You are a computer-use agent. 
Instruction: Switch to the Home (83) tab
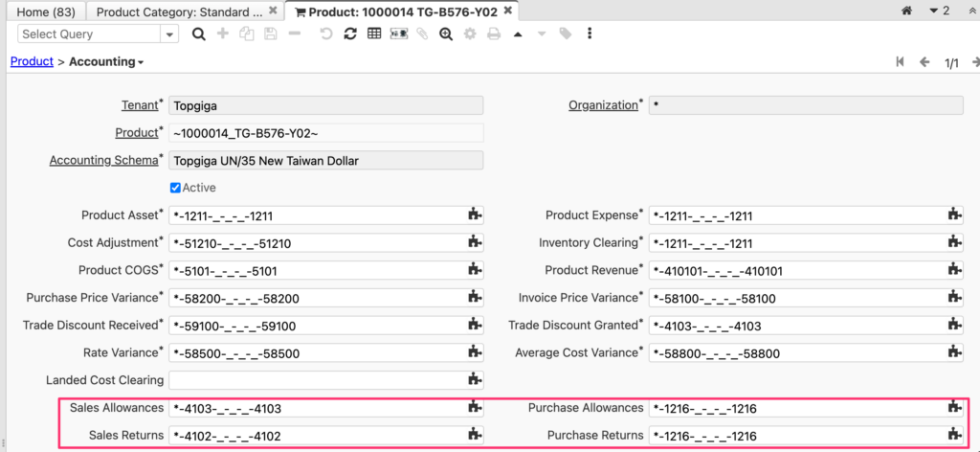tap(43, 11)
